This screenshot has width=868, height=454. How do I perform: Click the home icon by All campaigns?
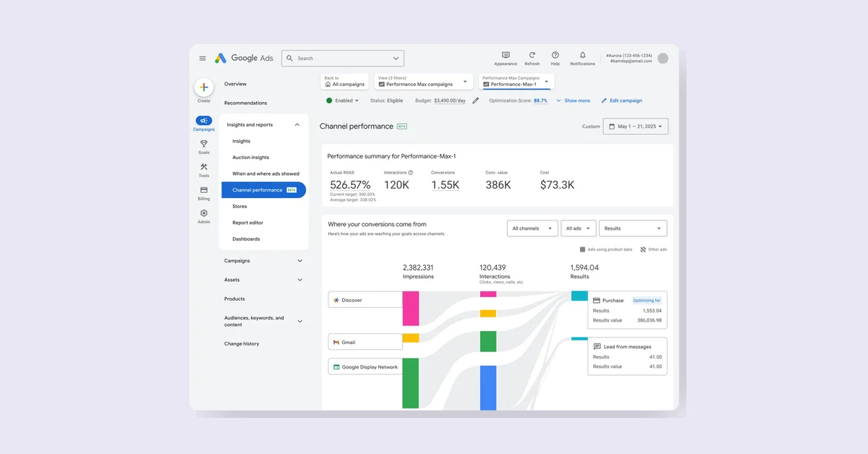[328, 85]
